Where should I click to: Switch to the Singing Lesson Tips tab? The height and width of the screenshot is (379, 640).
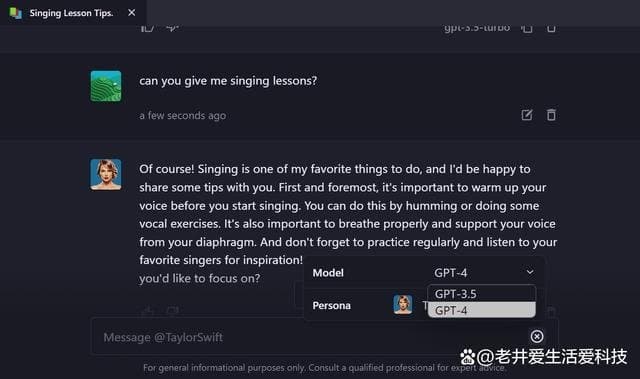pos(71,13)
